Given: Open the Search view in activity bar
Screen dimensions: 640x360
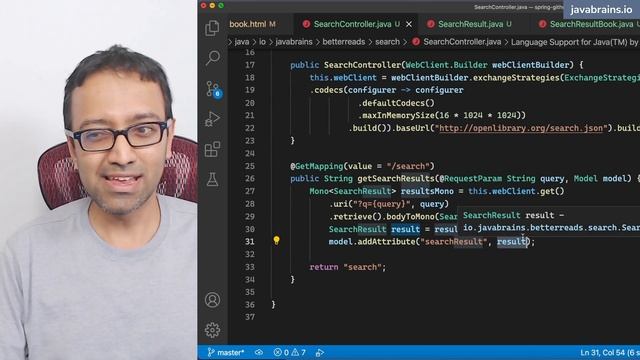Looking at the screenshot, I should pos(212,58).
